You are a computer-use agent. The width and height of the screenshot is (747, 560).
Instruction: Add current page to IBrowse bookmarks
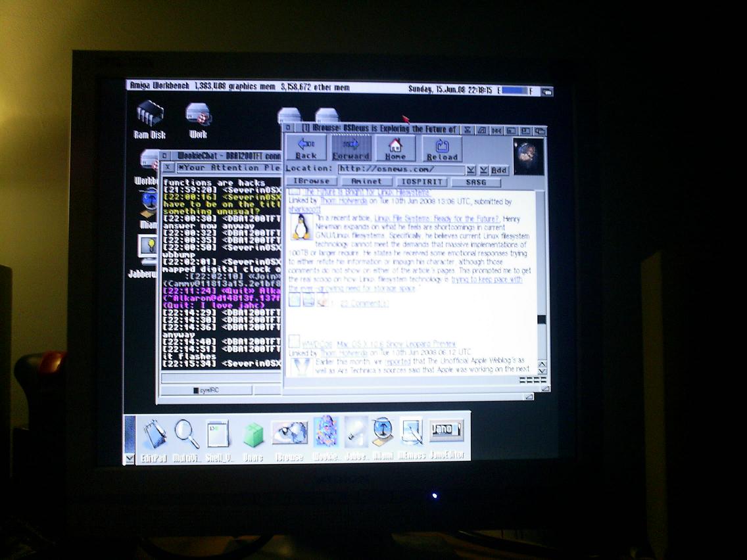point(499,170)
